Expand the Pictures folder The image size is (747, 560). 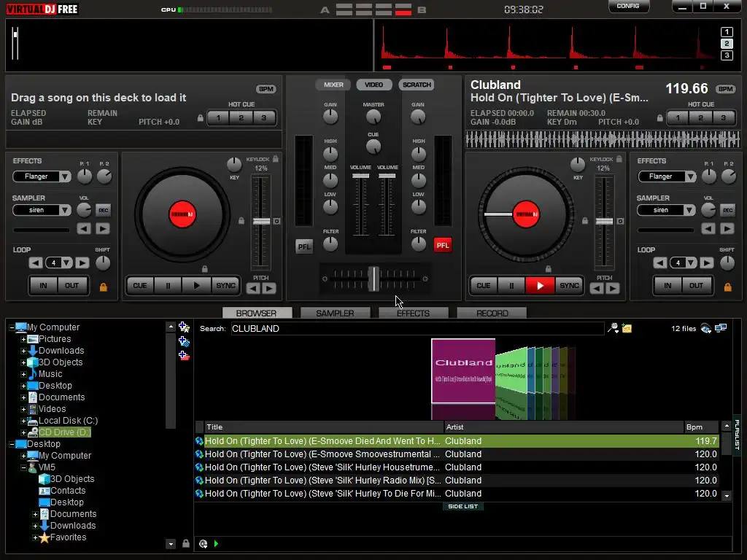23,339
